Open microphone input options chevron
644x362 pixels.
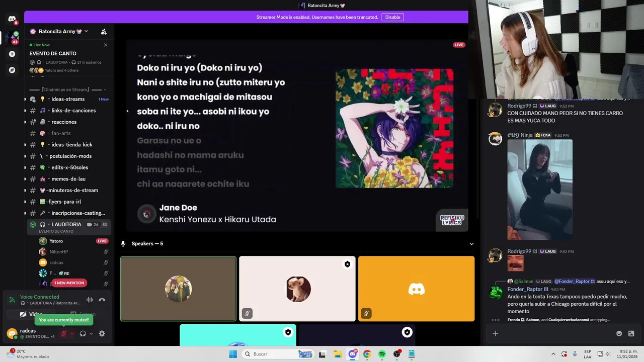click(x=72, y=334)
